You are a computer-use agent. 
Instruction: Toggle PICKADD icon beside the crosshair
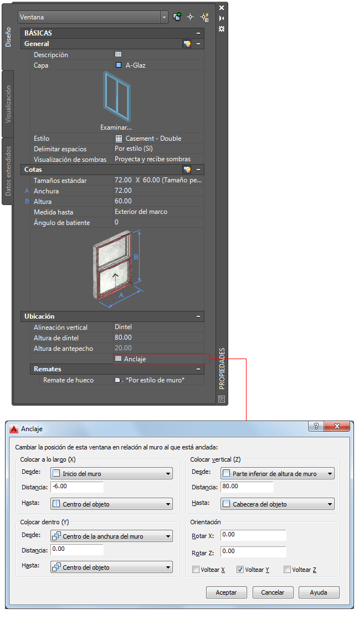177,17
